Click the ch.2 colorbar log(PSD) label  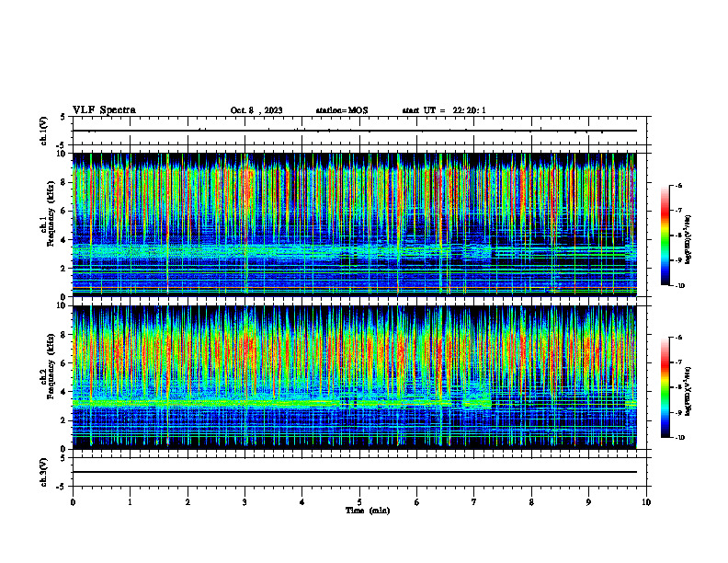(689, 391)
